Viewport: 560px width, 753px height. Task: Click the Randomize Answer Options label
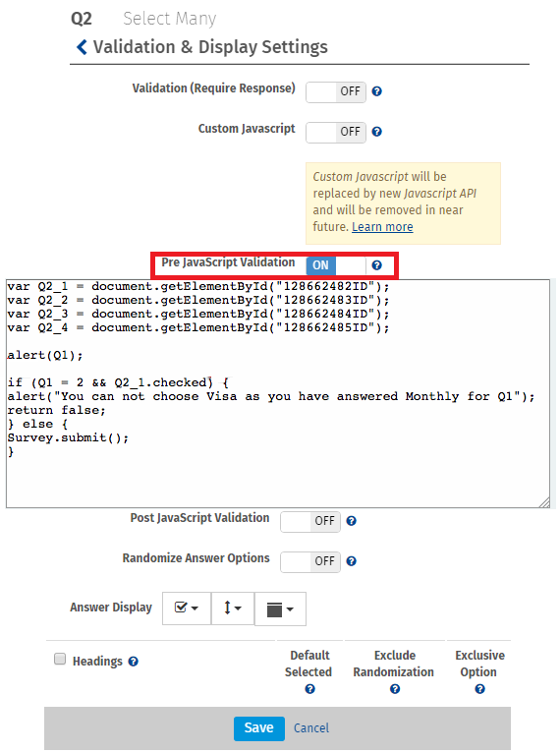[x=196, y=558]
